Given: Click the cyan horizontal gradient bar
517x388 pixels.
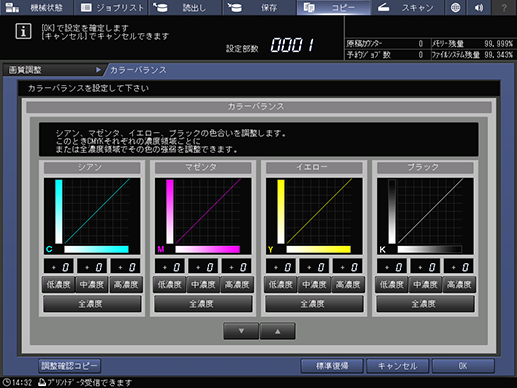Looking at the screenshot, I should pos(96,249).
